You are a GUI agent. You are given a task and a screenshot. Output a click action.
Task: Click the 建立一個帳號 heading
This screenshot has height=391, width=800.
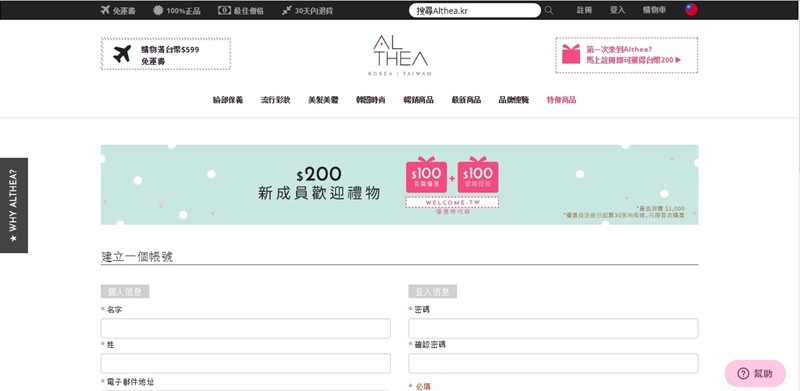point(137,257)
